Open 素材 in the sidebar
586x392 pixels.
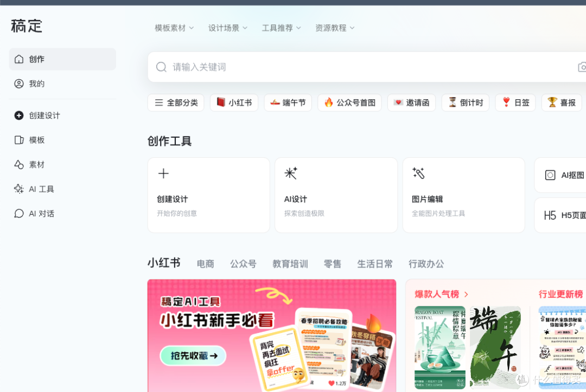click(62, 165)
